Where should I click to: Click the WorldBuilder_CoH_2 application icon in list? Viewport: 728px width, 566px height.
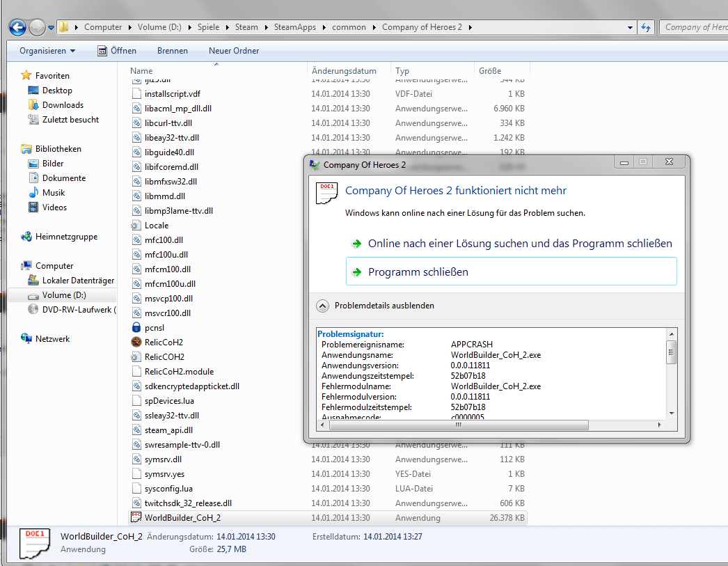click(x=136, y=517)
